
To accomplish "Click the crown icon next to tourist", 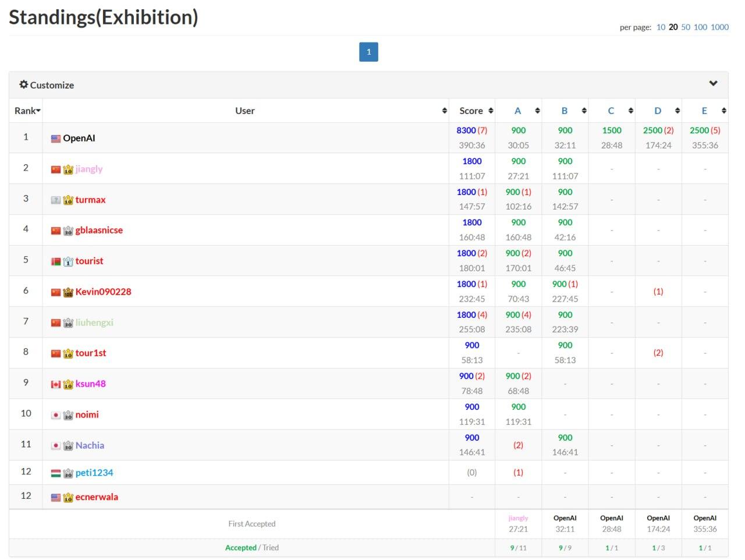I will (x=68, y=261).
